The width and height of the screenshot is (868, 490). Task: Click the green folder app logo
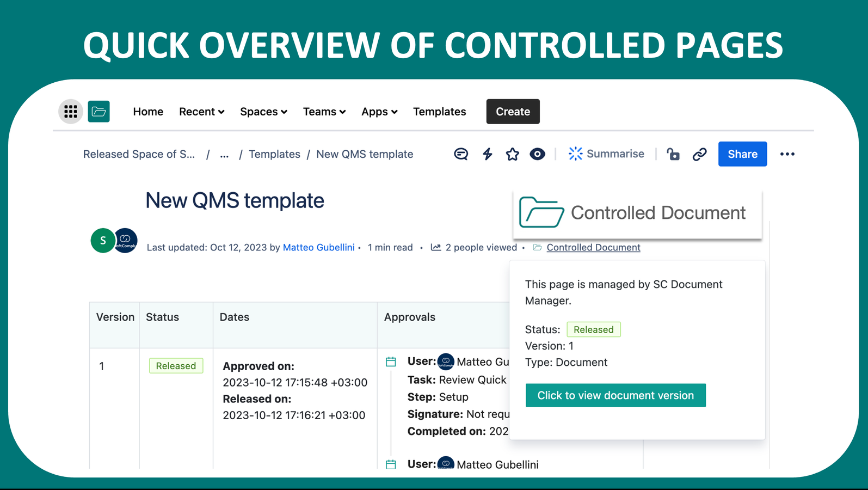click(x=99, y=112)
